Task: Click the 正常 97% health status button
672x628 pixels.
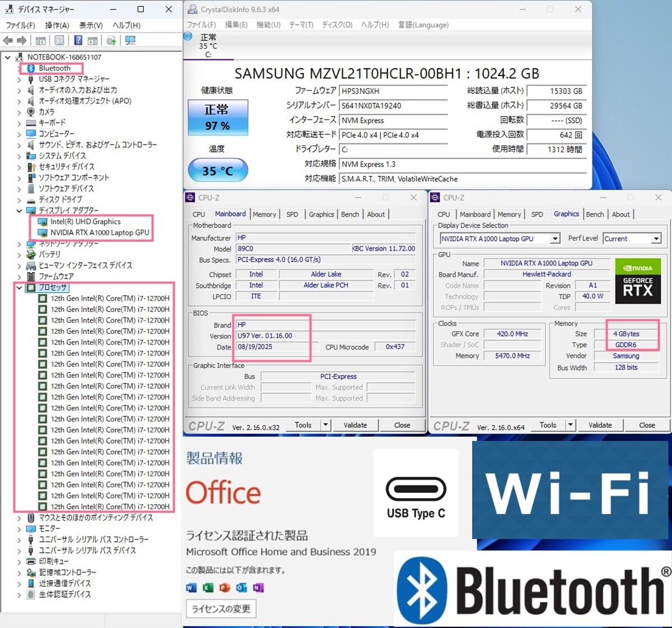Action: (217, 117)
